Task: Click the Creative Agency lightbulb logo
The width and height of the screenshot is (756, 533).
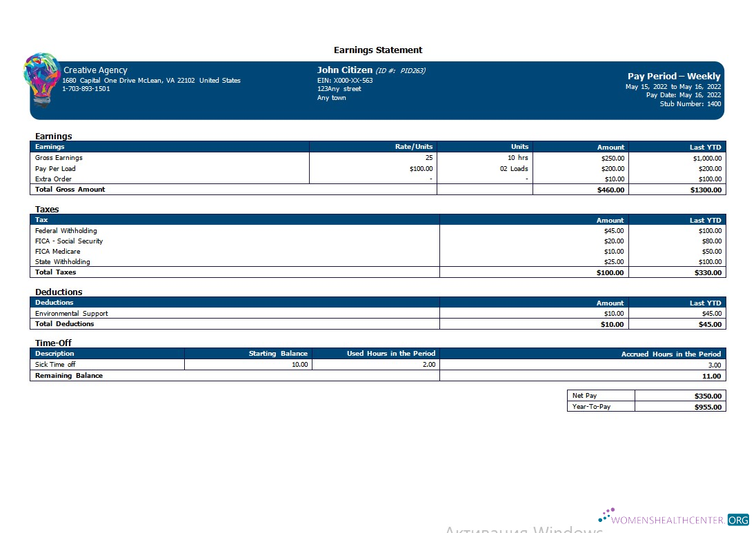Action: click(x=41, y=79)
